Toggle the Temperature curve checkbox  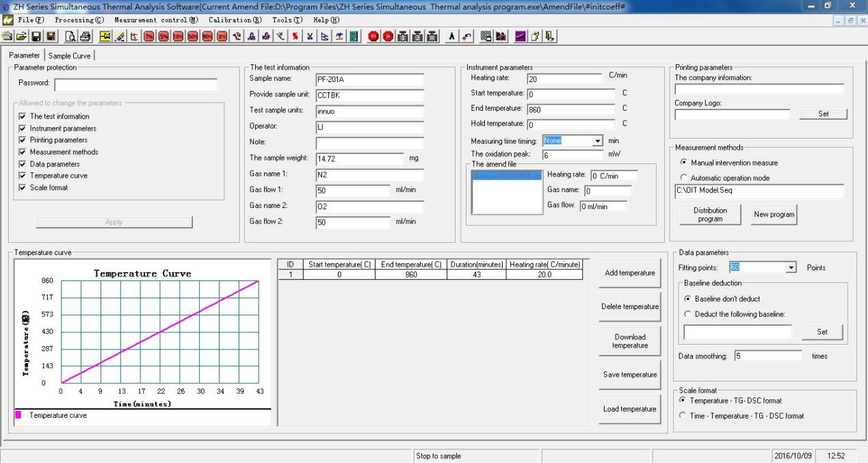pos(23,176)
